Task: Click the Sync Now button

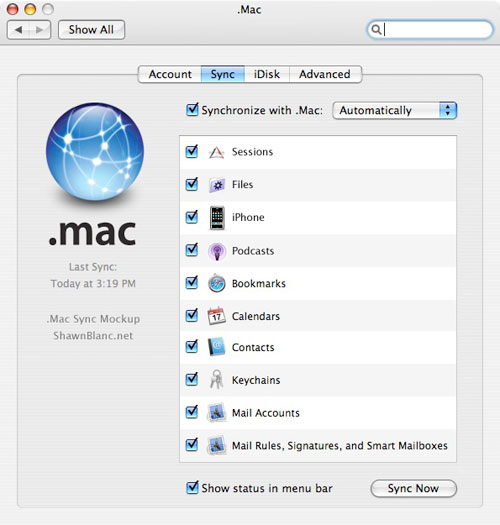Action: (x=413, y=489)
